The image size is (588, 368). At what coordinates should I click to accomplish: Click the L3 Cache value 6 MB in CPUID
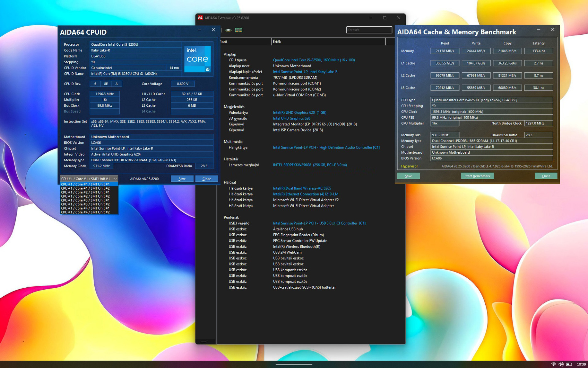[192, 106]
